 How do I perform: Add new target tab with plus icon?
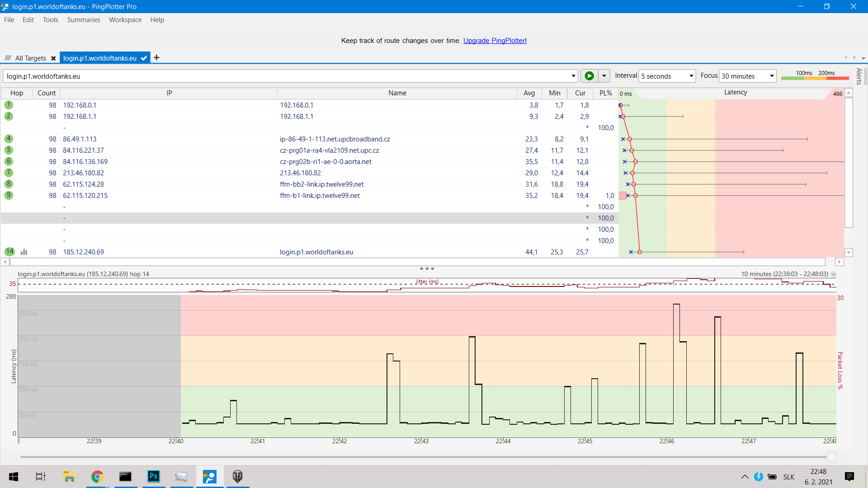[156, 57]
